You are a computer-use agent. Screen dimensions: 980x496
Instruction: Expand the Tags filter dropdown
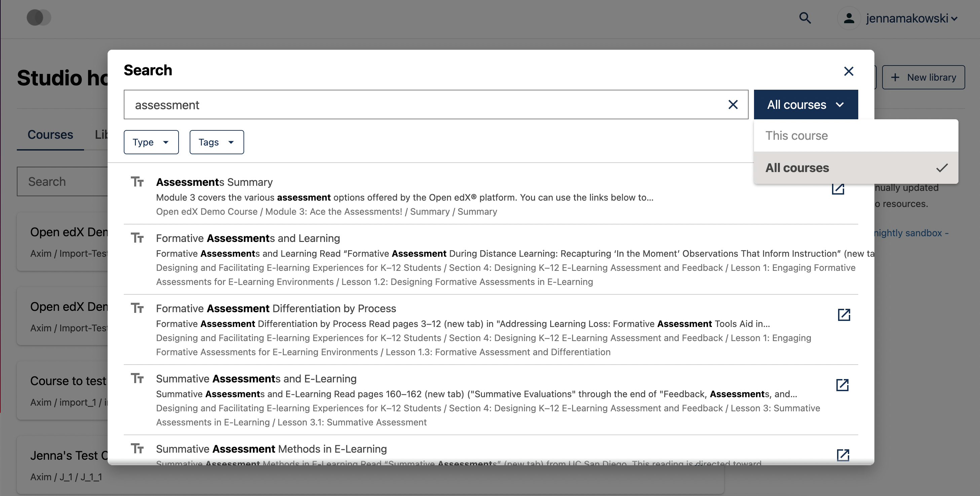[x=217, y=142]
